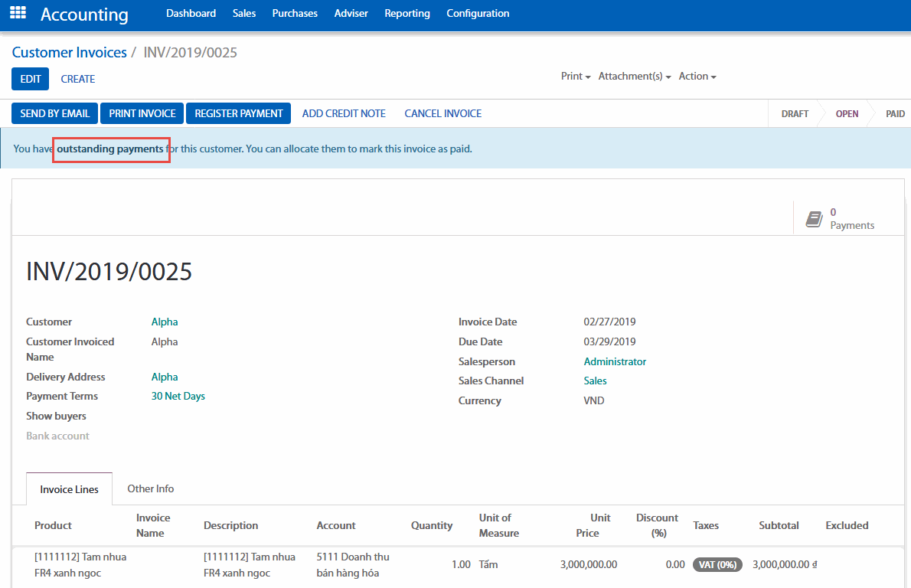Open the 30 Net Days payment terms link
The width and height of the screenshot is (911, 588).
point(178,396)
